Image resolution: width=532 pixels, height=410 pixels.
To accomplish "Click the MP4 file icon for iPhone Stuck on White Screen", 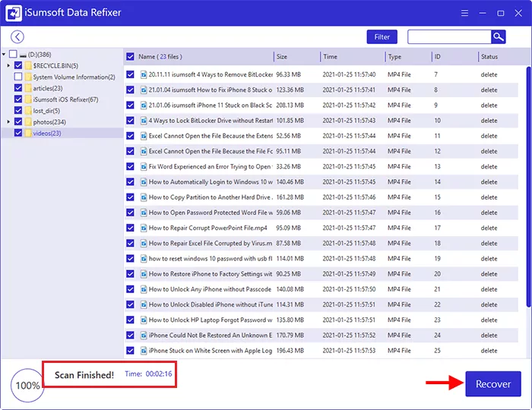I will coord(143,351).
